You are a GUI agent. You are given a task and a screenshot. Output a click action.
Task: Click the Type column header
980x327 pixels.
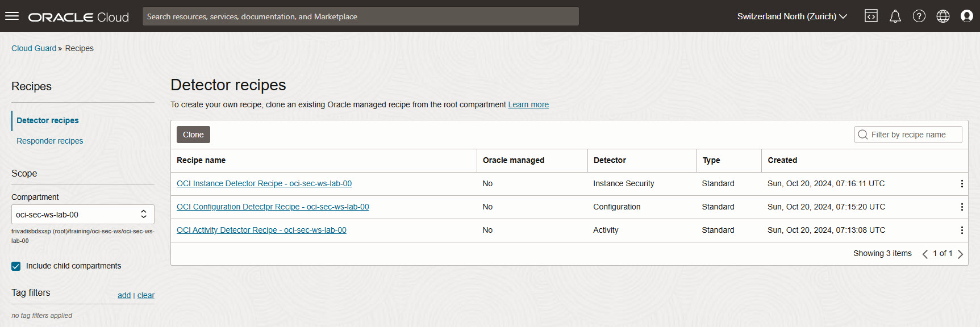[711, 160]
